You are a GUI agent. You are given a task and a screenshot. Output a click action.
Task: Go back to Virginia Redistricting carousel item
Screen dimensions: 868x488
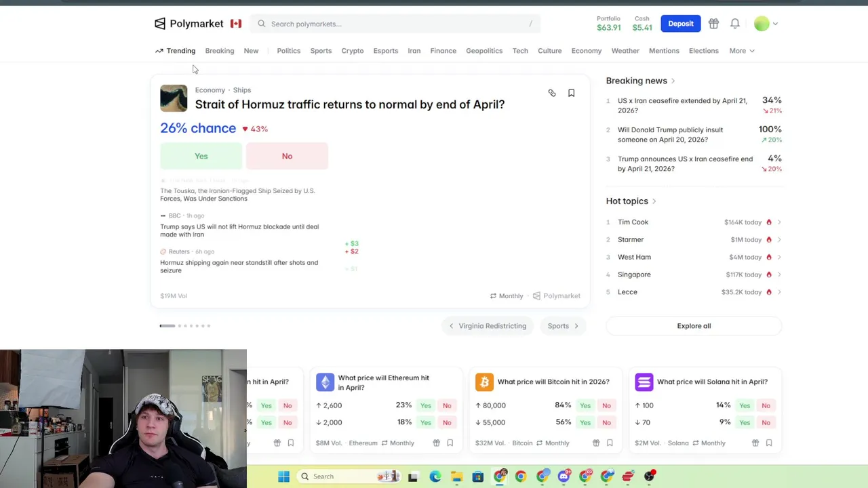[x=488, y=326]
